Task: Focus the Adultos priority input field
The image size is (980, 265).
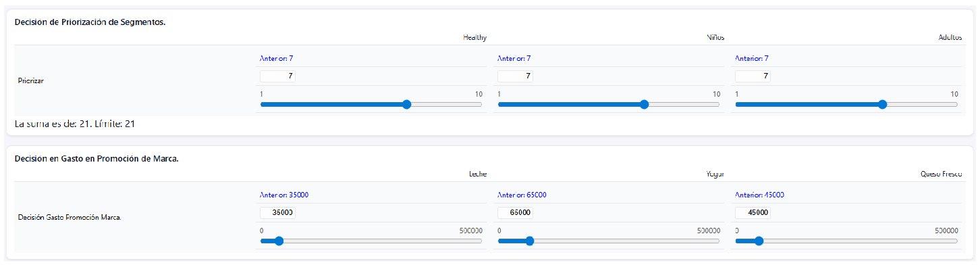Action: [753, 76]
